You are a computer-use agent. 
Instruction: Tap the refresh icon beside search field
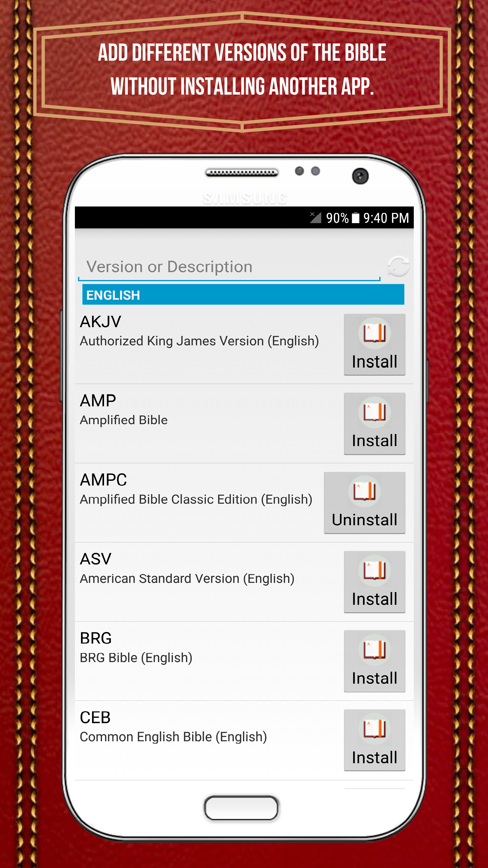(x=398, y=266)
